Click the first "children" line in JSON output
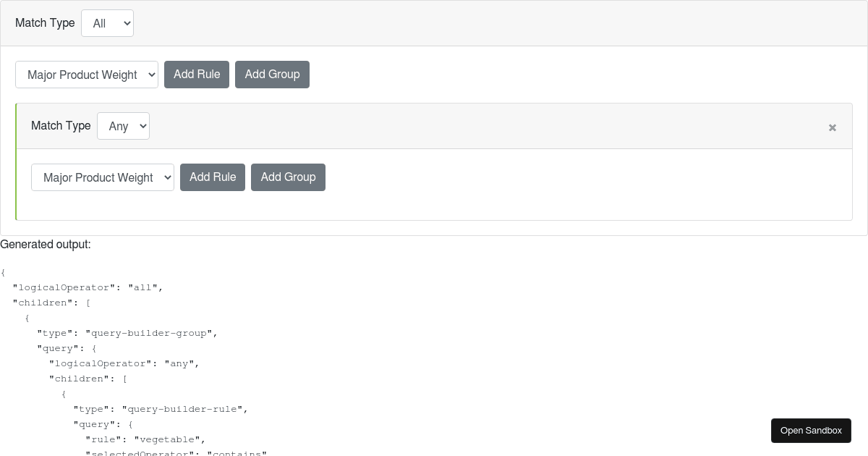This screenshot has width=868, height=456. coord(51,303)
